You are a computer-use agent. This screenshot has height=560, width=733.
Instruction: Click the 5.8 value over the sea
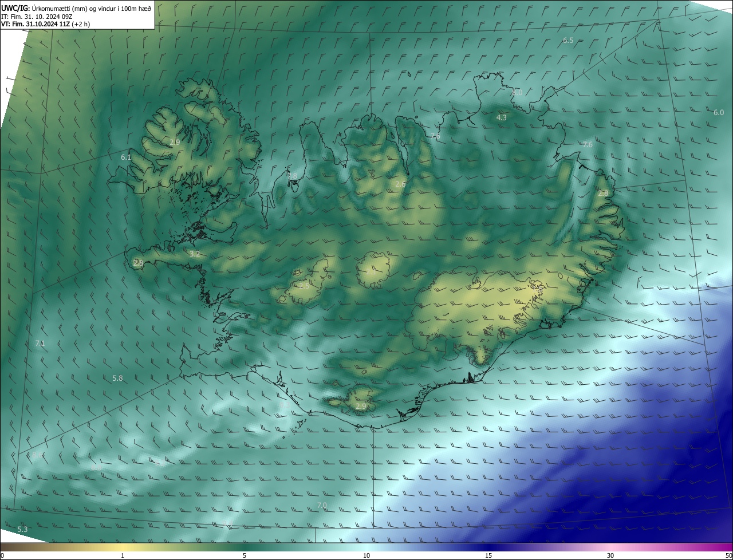click(x=117, y=378)
